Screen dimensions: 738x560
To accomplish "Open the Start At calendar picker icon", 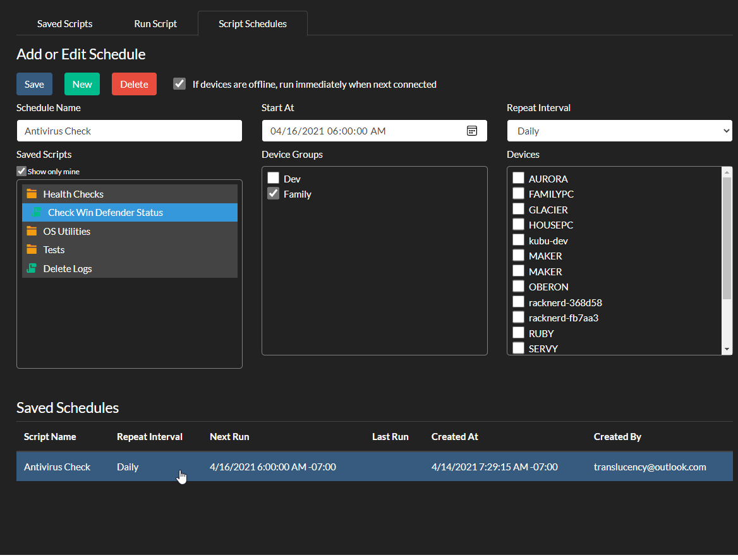I will pyautogui.click(x=472, y=131).
